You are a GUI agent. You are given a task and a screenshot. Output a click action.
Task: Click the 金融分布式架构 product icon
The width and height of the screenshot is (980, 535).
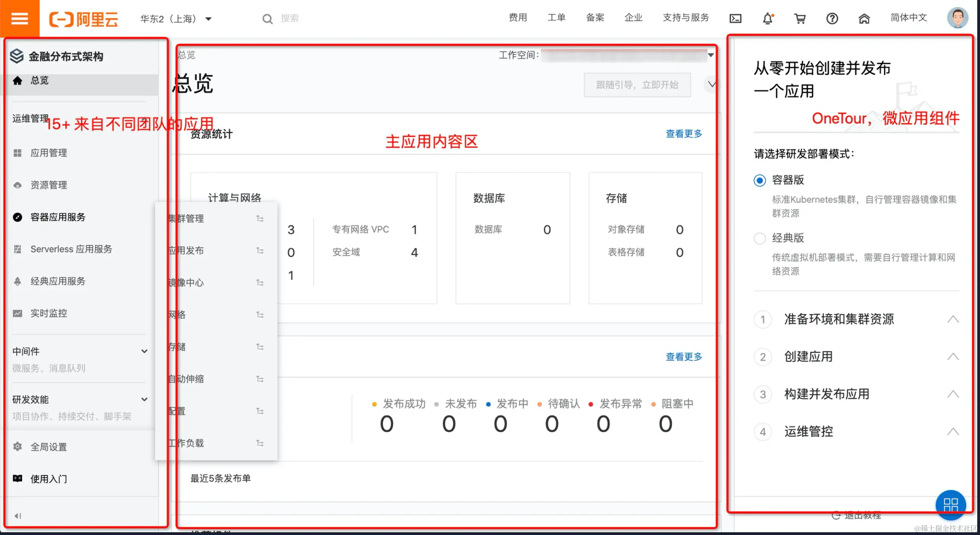pos(17,56)
